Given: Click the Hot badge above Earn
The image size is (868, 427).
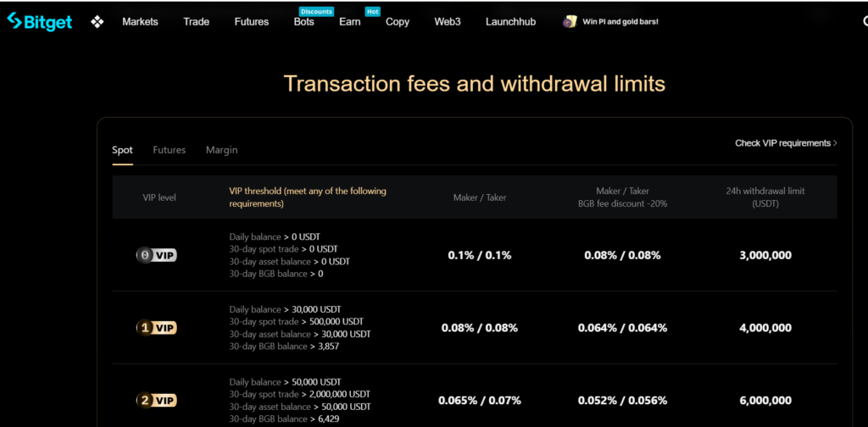Looking at the screenshot, I should (x=372, y=11).
